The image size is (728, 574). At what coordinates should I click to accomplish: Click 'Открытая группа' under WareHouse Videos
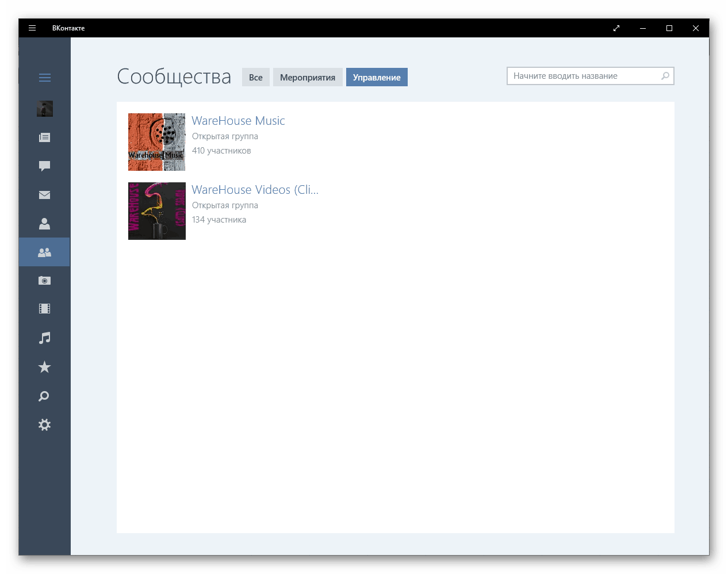coord(225,205)
